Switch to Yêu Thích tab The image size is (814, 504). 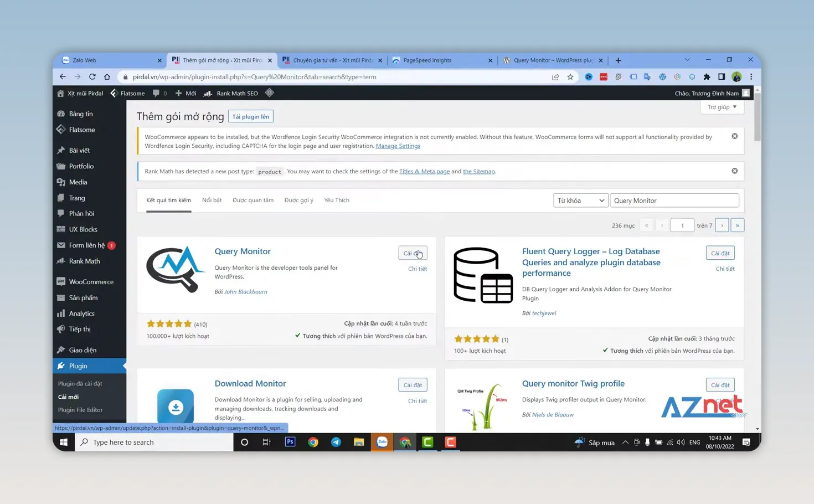point(337,200)
